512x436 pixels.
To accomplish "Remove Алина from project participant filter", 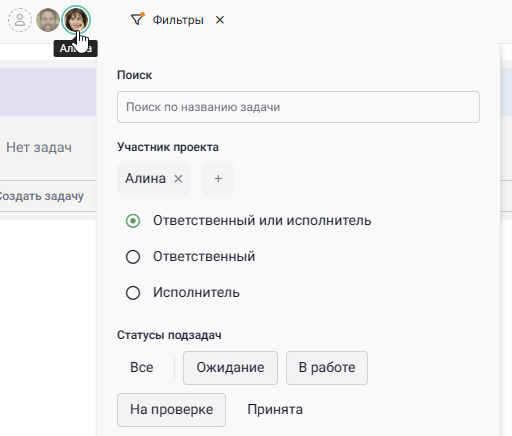I will (x=178, y=179).
